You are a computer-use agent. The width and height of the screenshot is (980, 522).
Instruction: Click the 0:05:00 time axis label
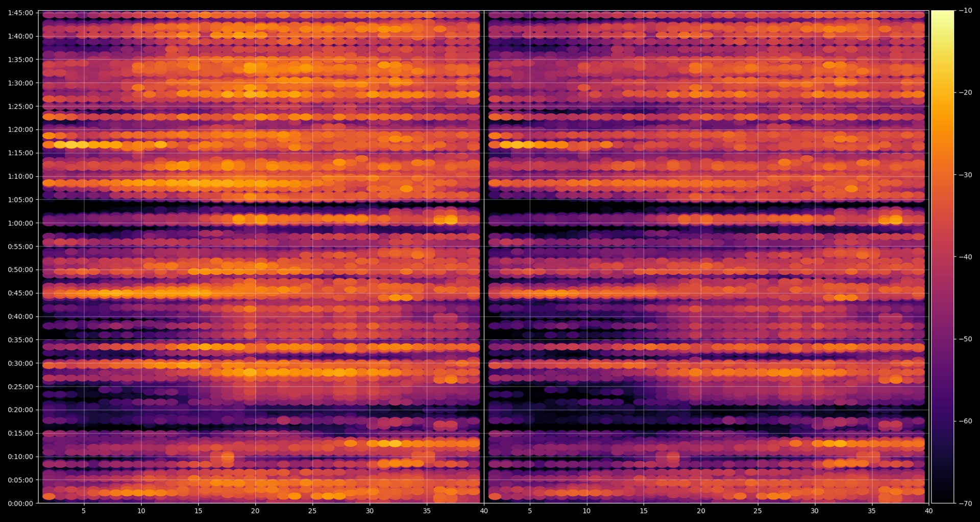click(20, 480)
